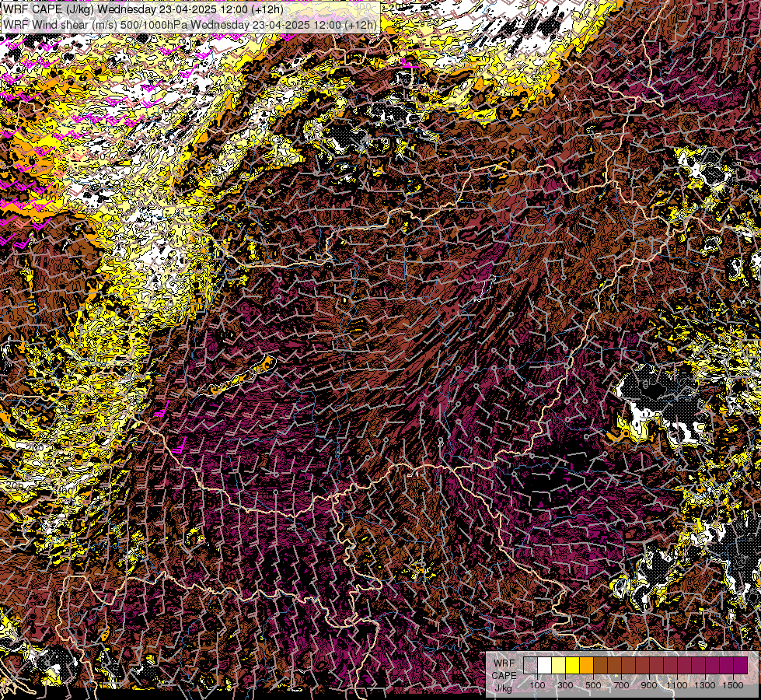761x700 pixels.
Task: Click the 1300 legend value
Action: (x=705, y=685)
